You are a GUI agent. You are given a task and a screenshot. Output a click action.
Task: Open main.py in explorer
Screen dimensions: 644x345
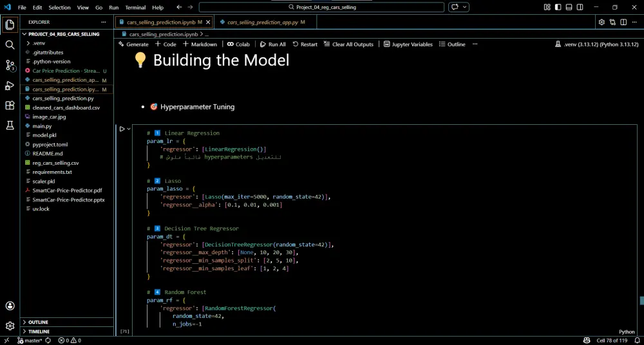point(67,126)
